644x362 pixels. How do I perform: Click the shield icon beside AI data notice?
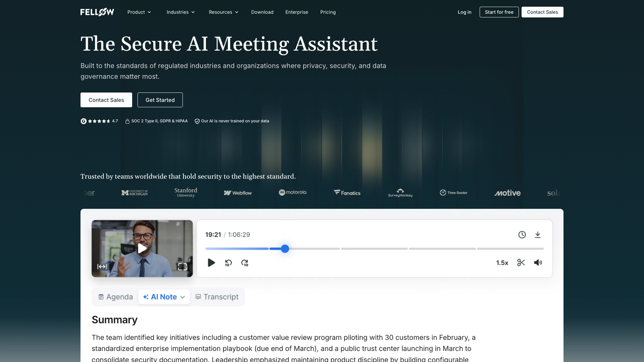click(x=197, y=121)
